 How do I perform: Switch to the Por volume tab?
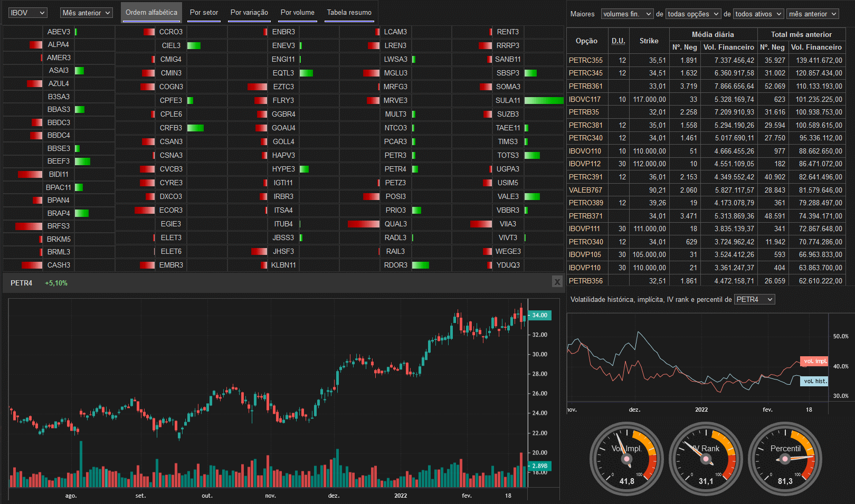point(297,13)
